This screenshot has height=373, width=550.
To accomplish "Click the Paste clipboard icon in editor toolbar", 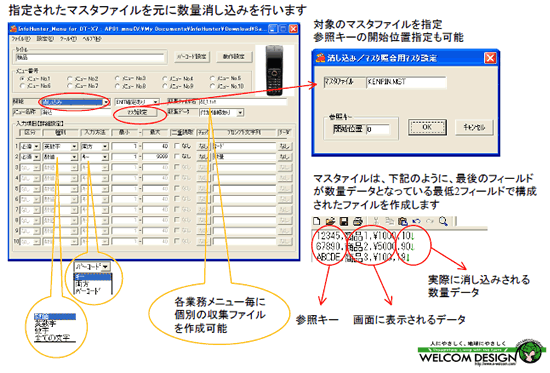I will [403, 221].
